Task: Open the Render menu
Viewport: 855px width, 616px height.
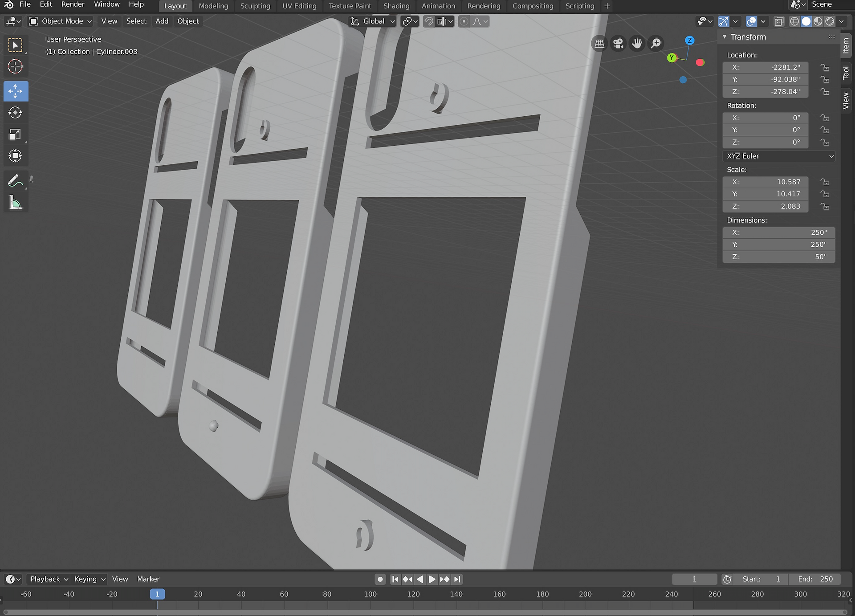Action: click(73, 4)
